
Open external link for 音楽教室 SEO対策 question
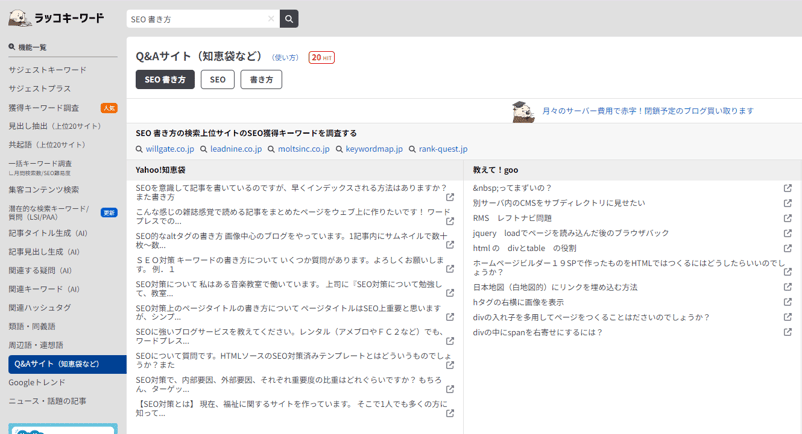(450, 293)
